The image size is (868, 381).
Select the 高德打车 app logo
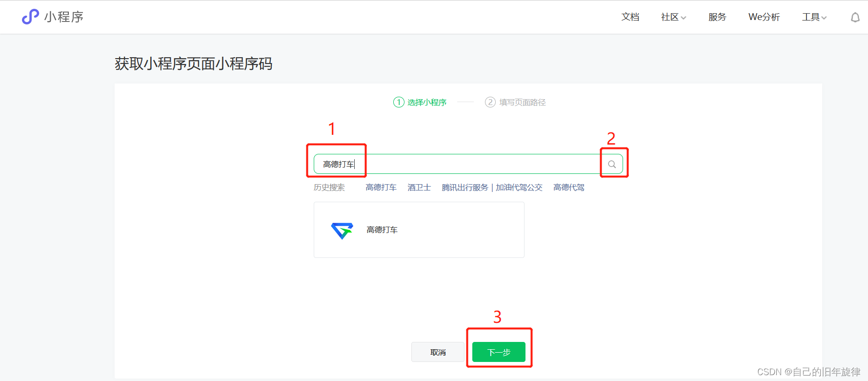[x=342, y=230]
